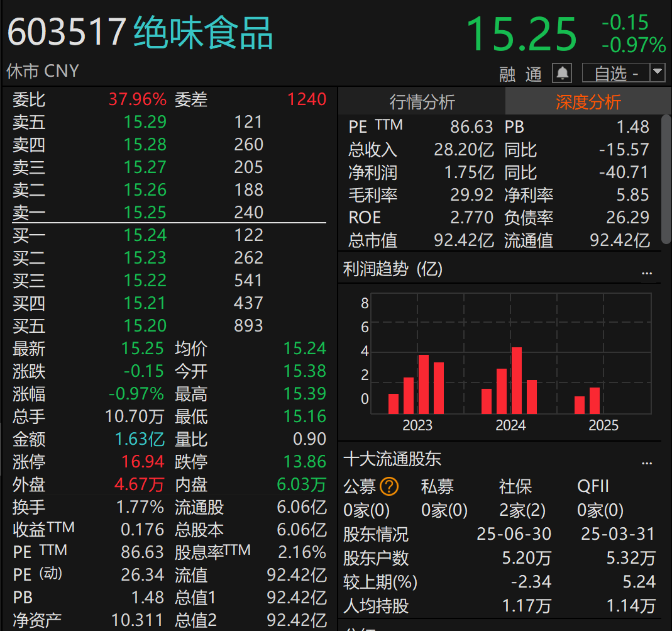Switch to the 行情分析 tab
Image resolution: width=672 pixels, height=631 pixels.
421,101
